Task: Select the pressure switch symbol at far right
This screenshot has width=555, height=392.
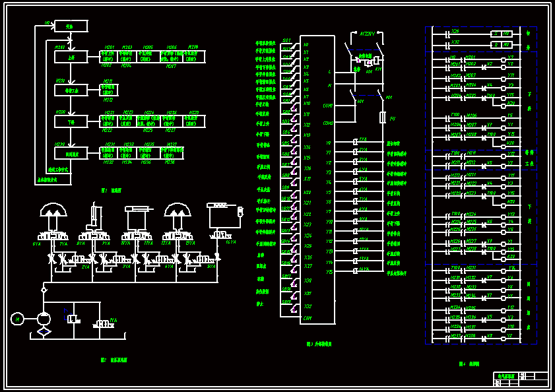Action: [240, 212]
